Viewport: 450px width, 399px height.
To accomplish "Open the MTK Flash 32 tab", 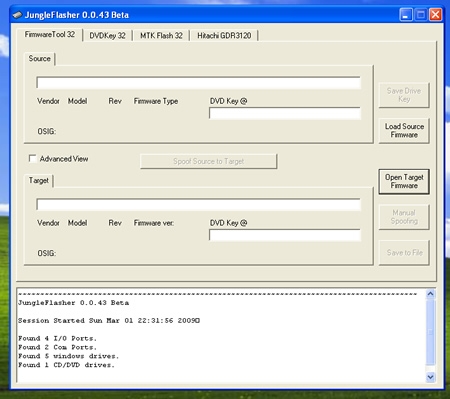I will pyautogui.click(x=161, y=36).
